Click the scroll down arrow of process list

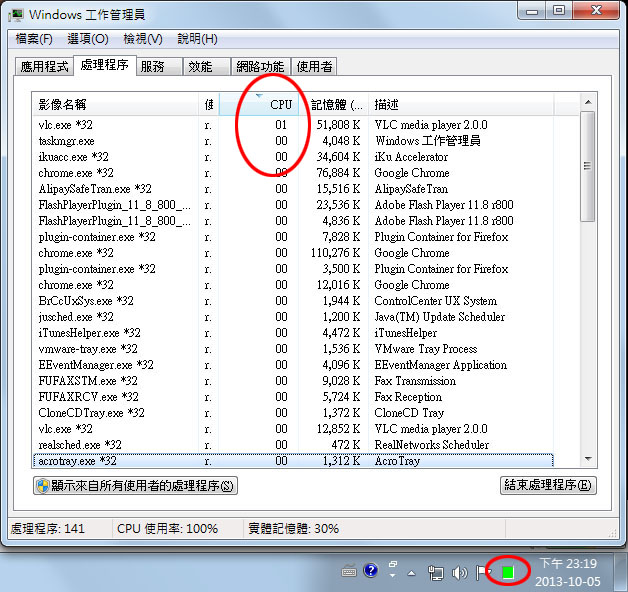pos(588,459)
